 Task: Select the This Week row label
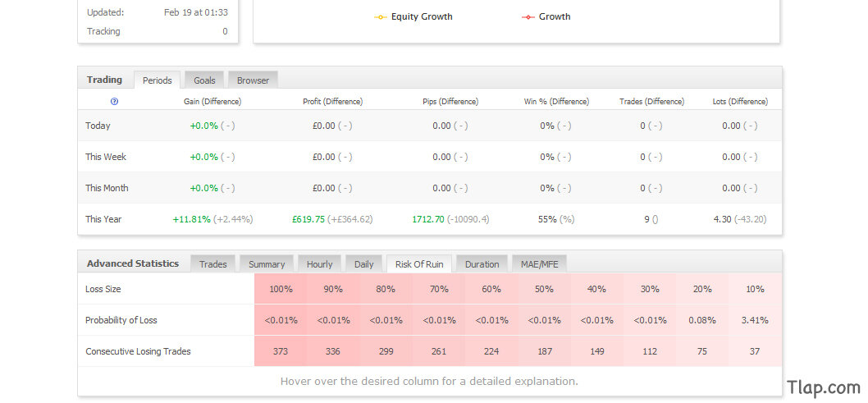pyautogui.click(x=106, y=157)
